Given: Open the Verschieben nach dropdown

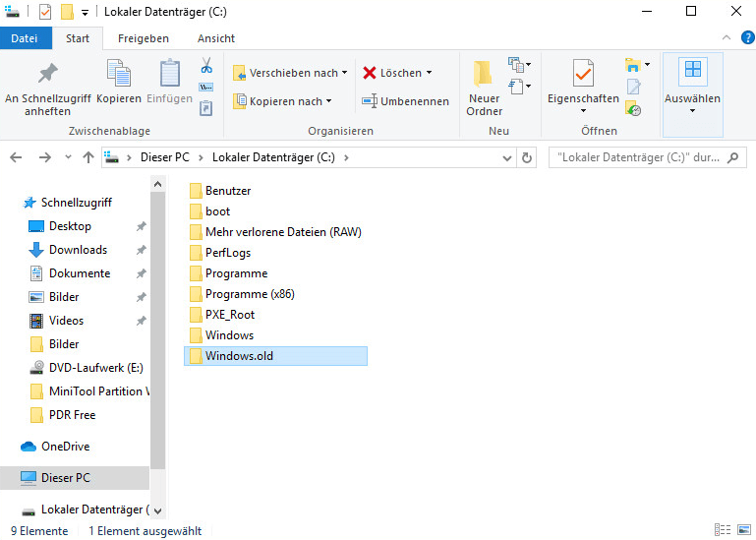Looking at the screenshot, I should (290, 73).
